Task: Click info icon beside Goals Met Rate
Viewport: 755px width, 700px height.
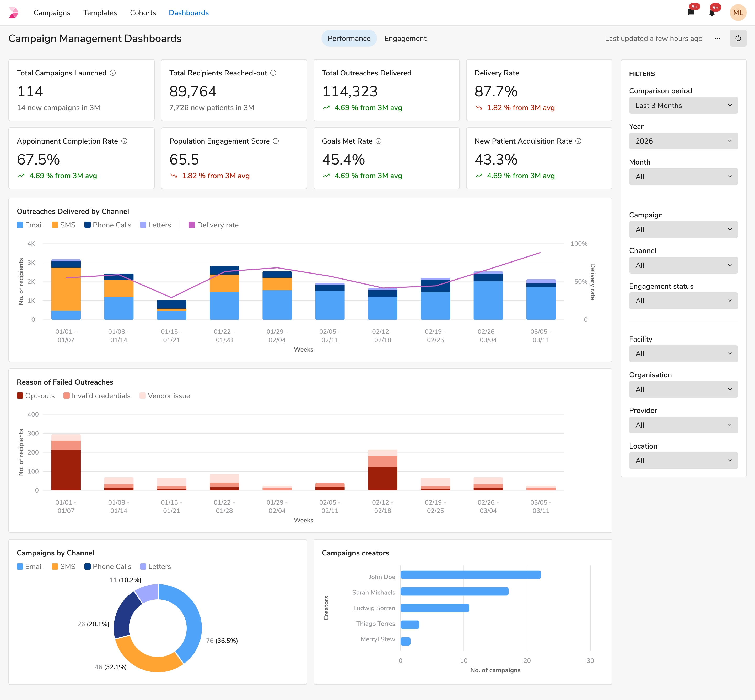Action: [379, 141]
